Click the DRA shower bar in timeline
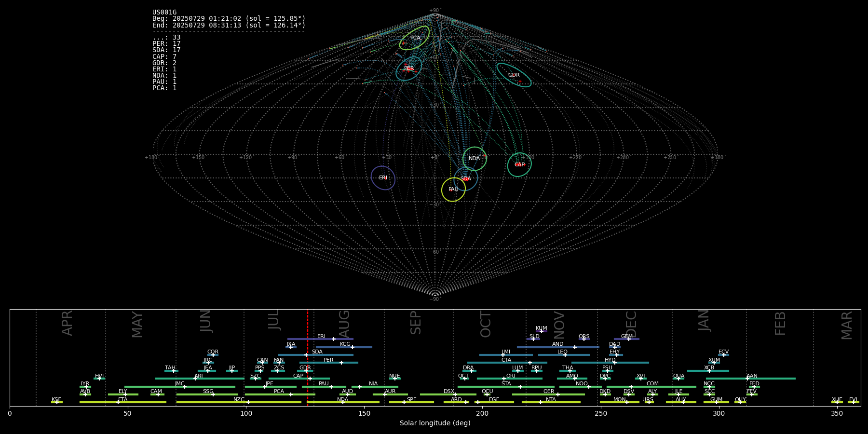Viewport: 868px width, 434px height. [469, 371]
